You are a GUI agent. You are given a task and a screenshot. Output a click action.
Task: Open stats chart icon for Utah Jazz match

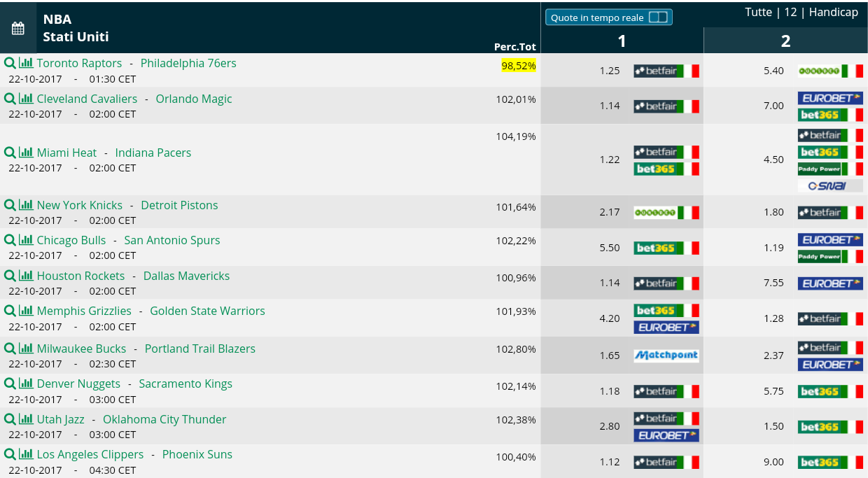tap(26, 419)
